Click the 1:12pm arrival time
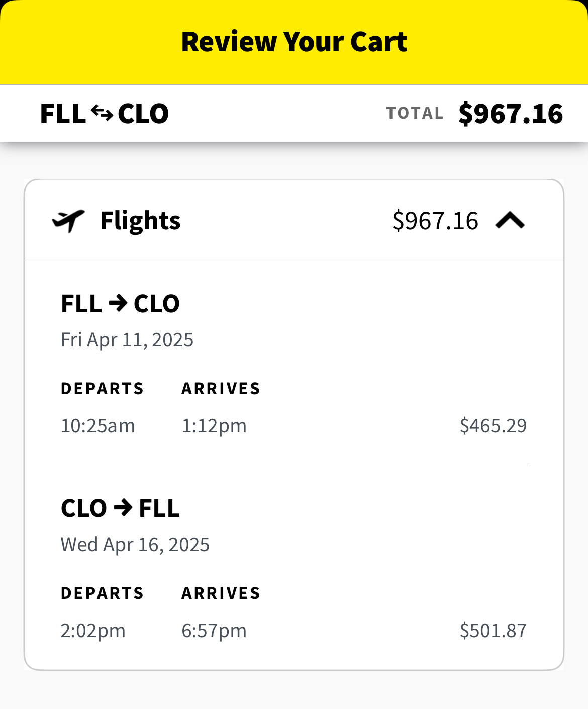Viewport: 588px width, 709px height. 214,426
